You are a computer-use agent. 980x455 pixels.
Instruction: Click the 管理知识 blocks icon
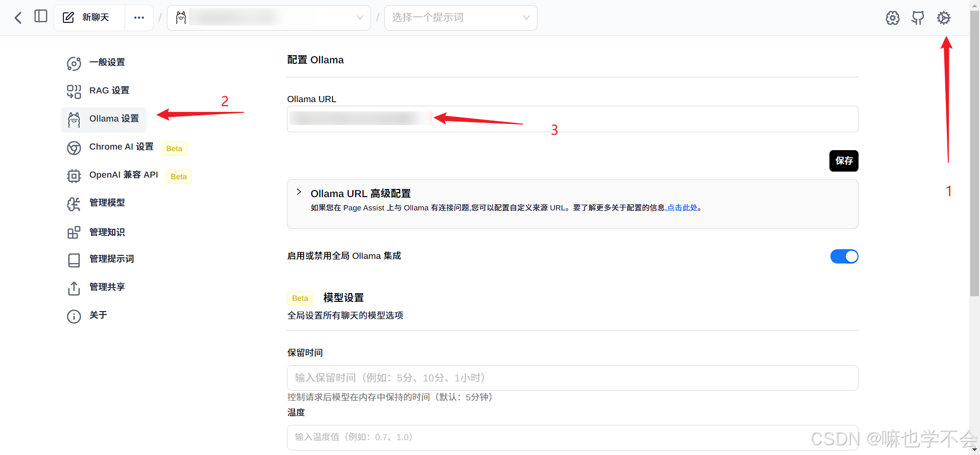point(74,233)
